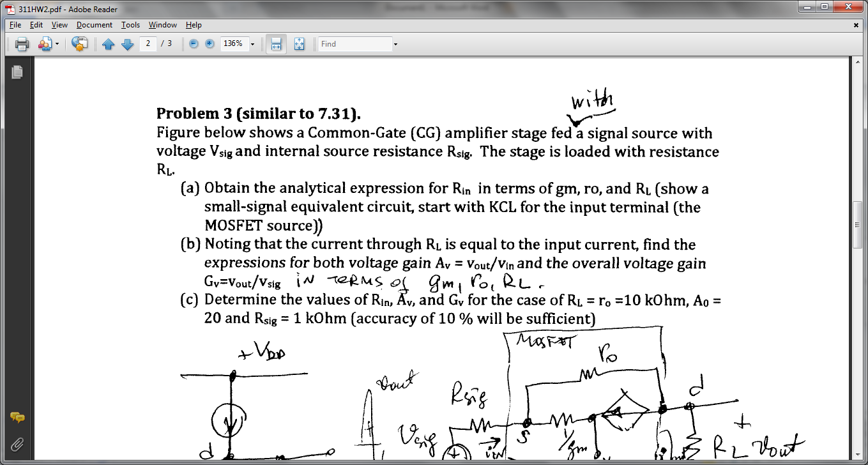Click the scroll up arrow of vertical scrollbar

858,62
